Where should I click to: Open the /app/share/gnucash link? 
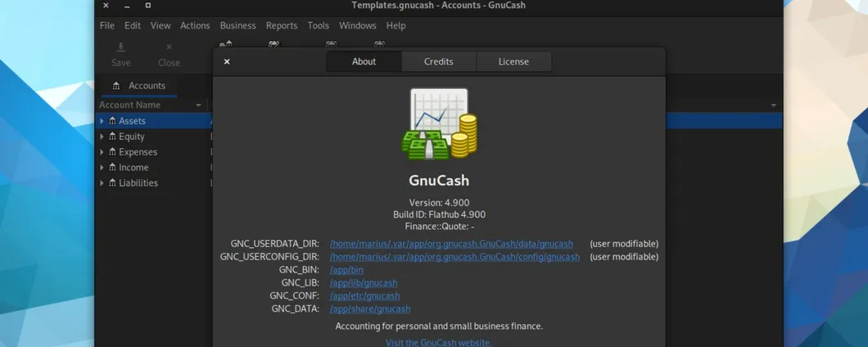370,309
